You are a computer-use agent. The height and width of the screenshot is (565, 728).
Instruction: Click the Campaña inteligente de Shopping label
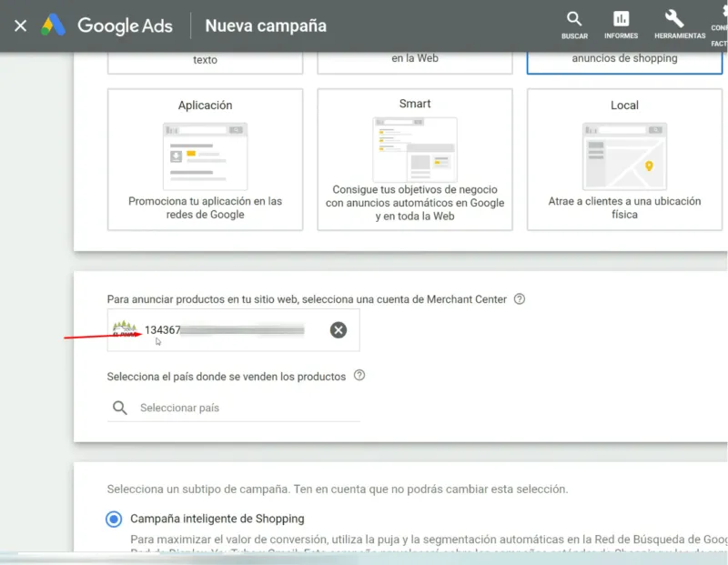point(217,519)
